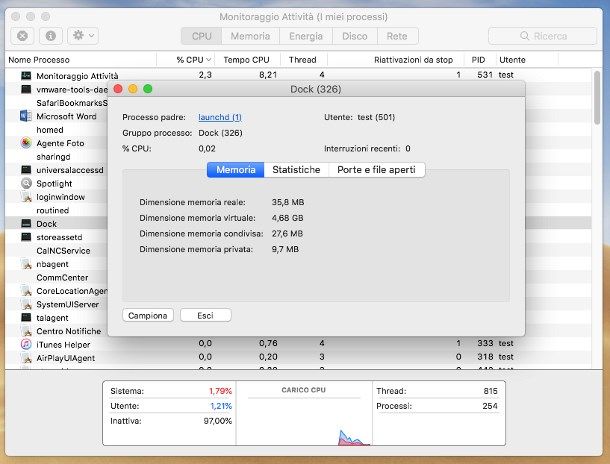
Task: Select Memoria tab in Dock window
Action: click(x=236, y=170)
